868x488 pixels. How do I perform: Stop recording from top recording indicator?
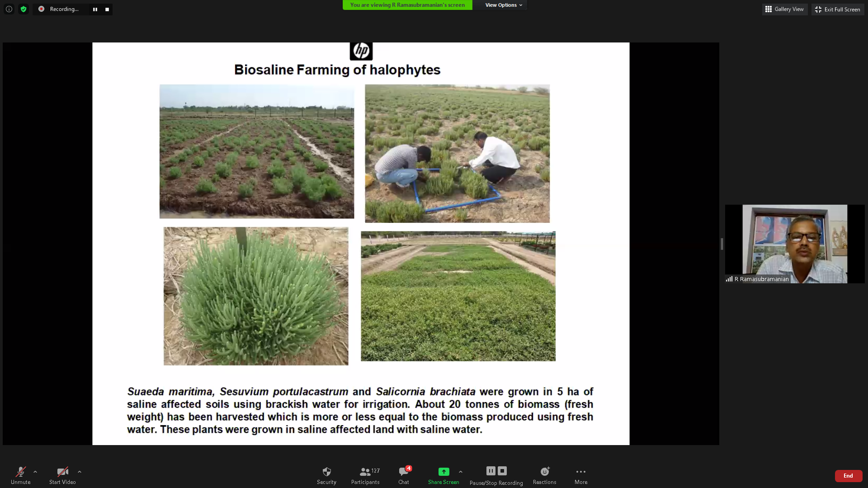point(107,9)
